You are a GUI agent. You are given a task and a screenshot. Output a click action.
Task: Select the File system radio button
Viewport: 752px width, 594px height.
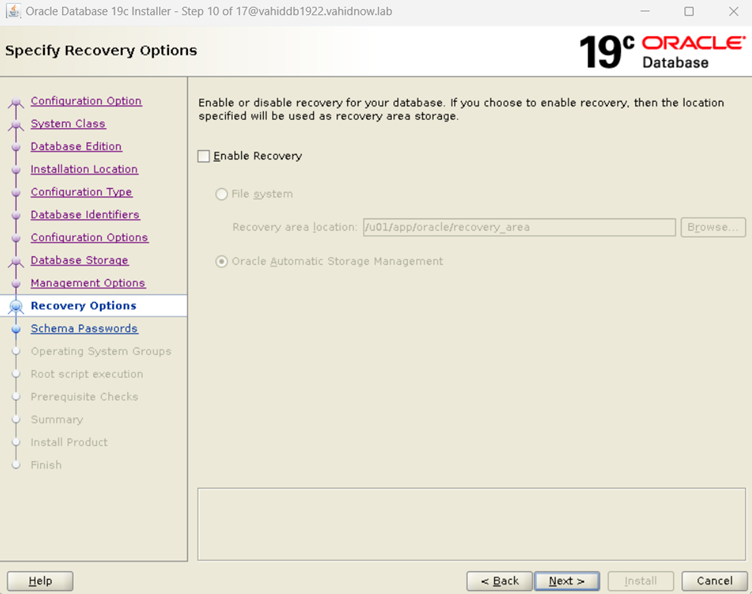click(x=222, y=194)
